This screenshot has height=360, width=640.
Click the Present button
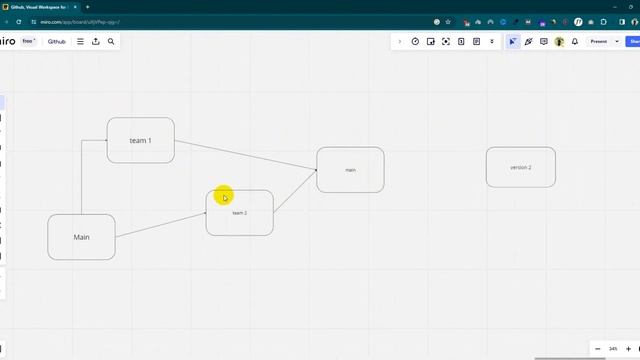[599, 42]
